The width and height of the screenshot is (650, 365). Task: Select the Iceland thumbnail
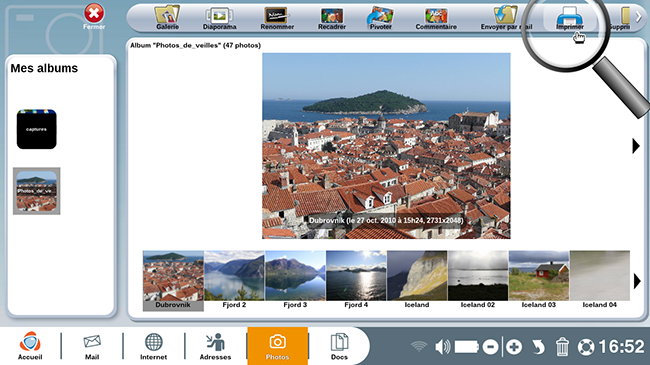pos(417,280)
